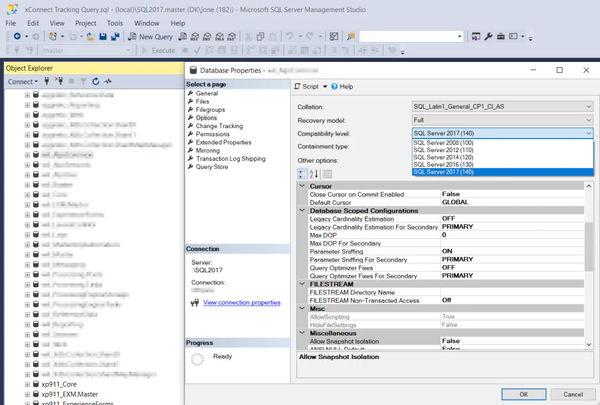Image resolution: width=600 pixels, height=405 pixels.
Task: Open a DMX query from toolbar
Action: 207,36
